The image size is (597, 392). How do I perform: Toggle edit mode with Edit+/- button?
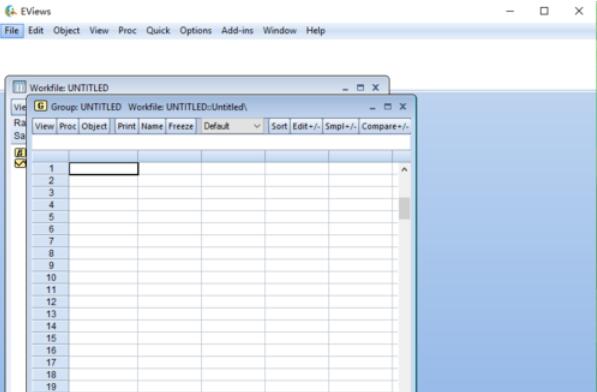click(306, 126)
